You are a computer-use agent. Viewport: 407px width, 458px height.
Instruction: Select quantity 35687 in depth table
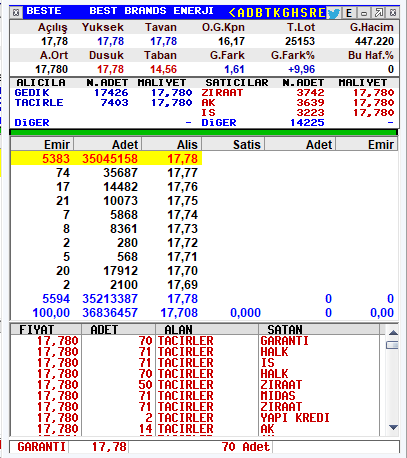click(x=120, y=173)
